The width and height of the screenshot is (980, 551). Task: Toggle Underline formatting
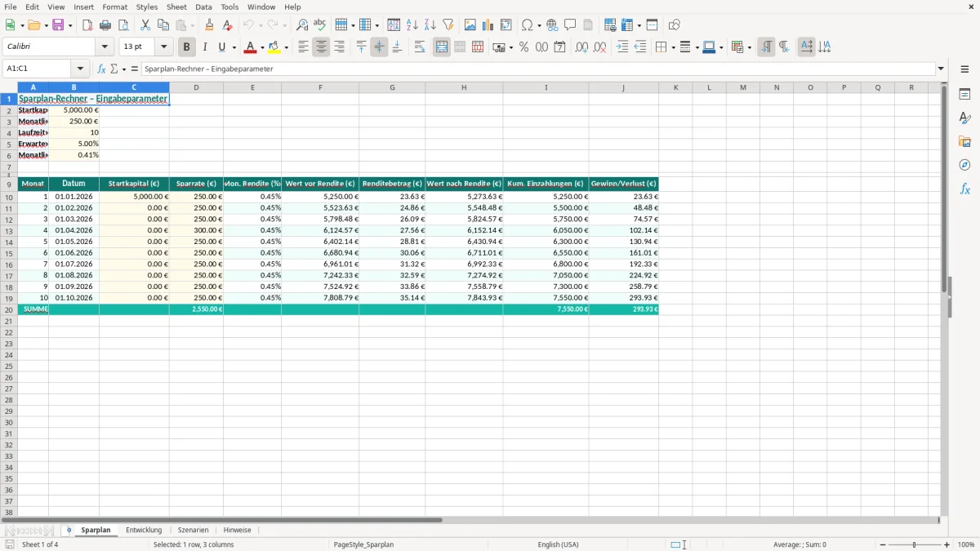coord(221,47)
